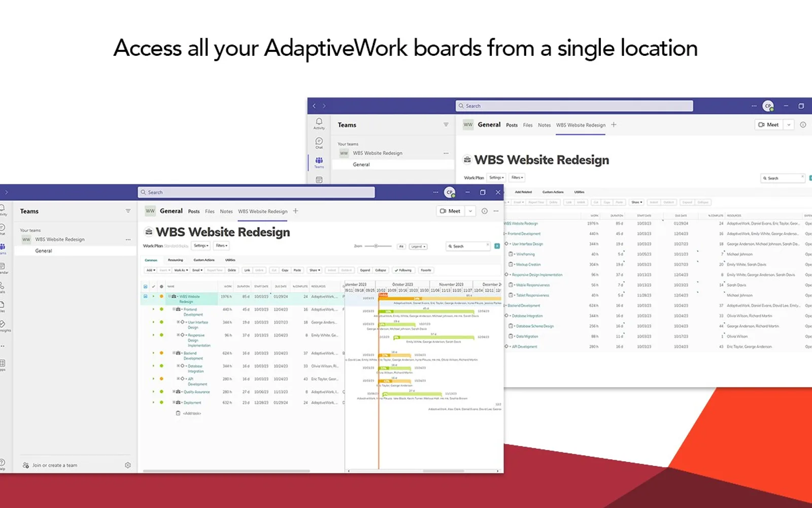Click the Fit button next to the zoom slider
The width and height of the screenshot is (812, 508).
[x=401, y=246]
